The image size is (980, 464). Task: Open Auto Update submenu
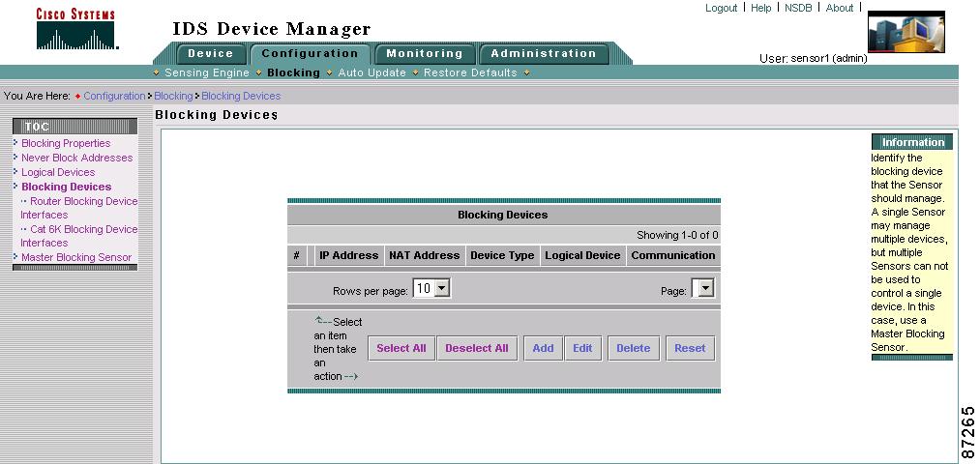tap(371, 72)
